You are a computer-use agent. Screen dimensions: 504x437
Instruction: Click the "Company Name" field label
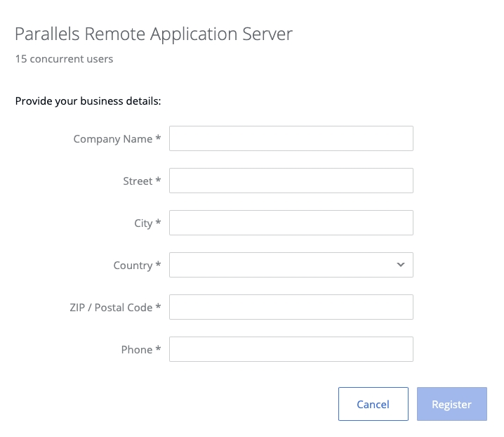coord(112,139)
